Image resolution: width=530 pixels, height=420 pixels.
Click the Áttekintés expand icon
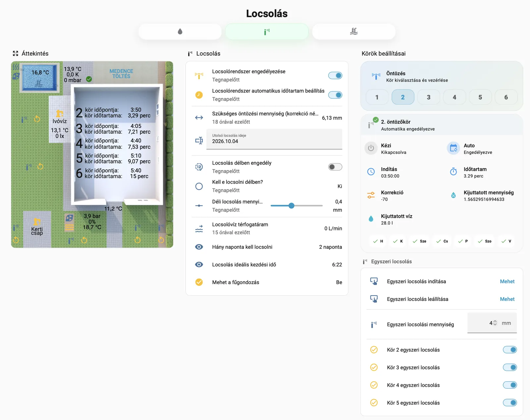16,53
